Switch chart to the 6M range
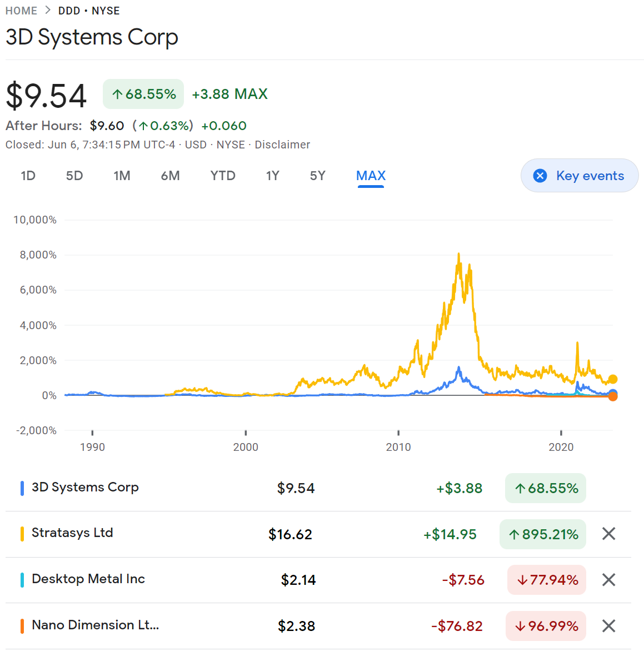 (170, 176)
